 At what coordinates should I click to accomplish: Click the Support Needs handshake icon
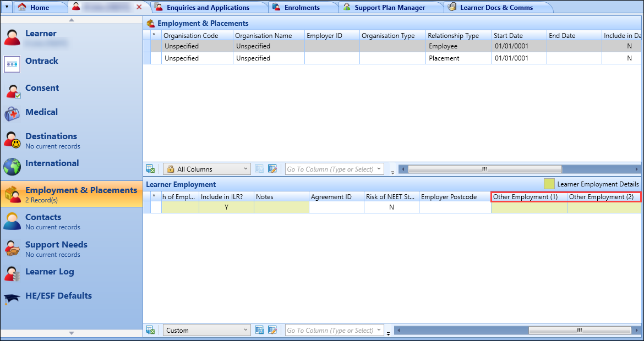point(12,248)
